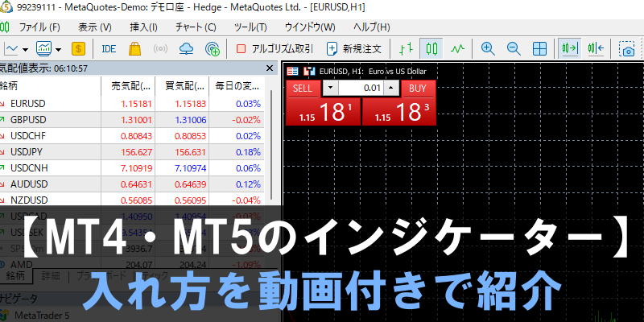The height and width of the screenshot is (322, 644).
Task: Click the 買気配 ask column header
Action: coord(183,86)
